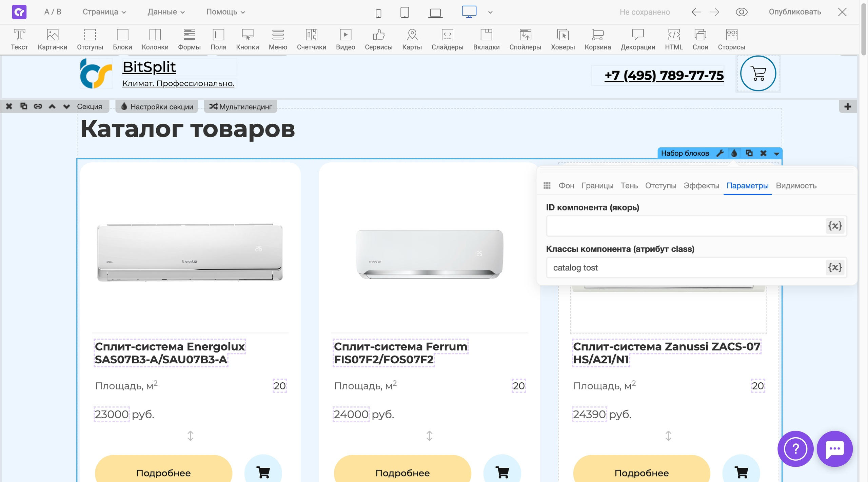Switch to the Границы tab

pos(597,186)
